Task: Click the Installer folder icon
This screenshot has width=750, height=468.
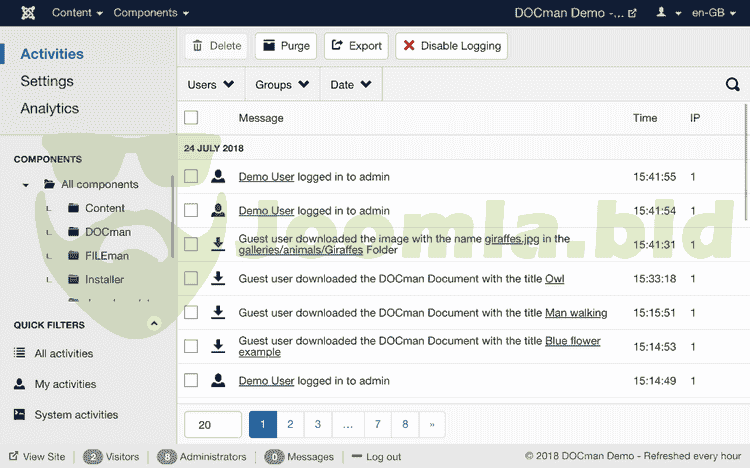Action: (x=73, y=279)
